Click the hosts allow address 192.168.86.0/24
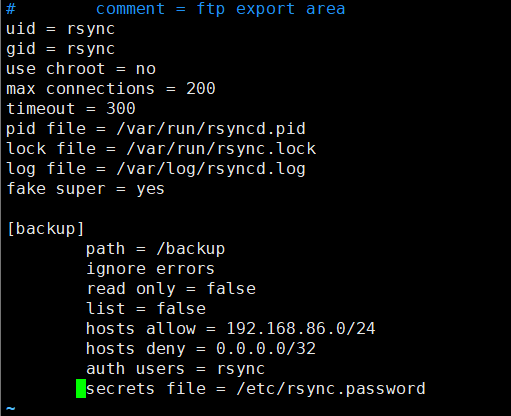Image resolution: width=511 pixels, height=416 pixels. pyautogui.click(x=301, y=329)
